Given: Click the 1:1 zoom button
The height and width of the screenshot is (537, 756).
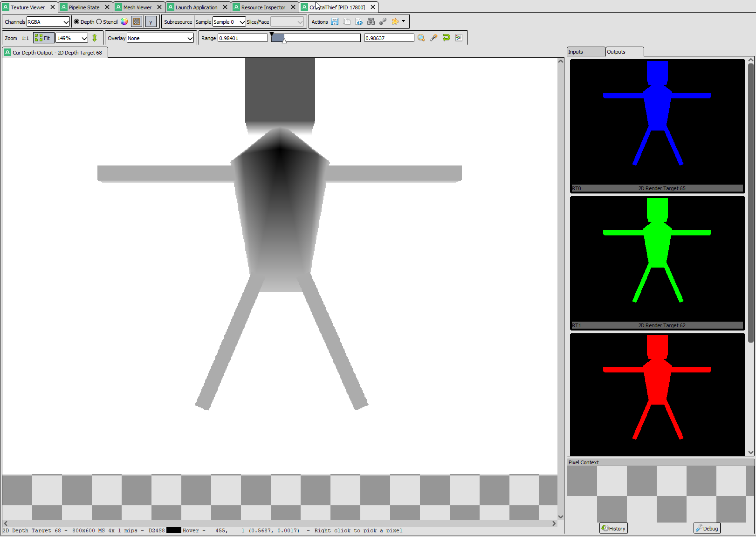Looking at the screenshot, I should (25, 38).
